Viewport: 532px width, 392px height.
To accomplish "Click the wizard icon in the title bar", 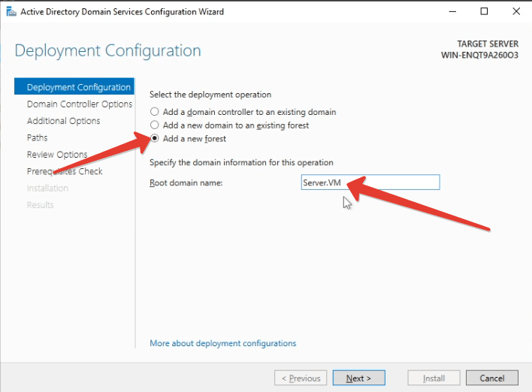I will click(x=11, y=12).
